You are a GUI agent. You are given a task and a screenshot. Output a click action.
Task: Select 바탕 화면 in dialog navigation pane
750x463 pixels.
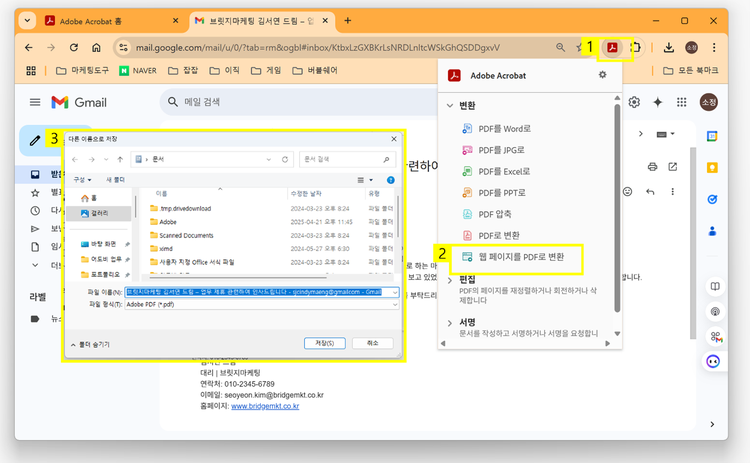pyautogui.click(x=103, y=244)
